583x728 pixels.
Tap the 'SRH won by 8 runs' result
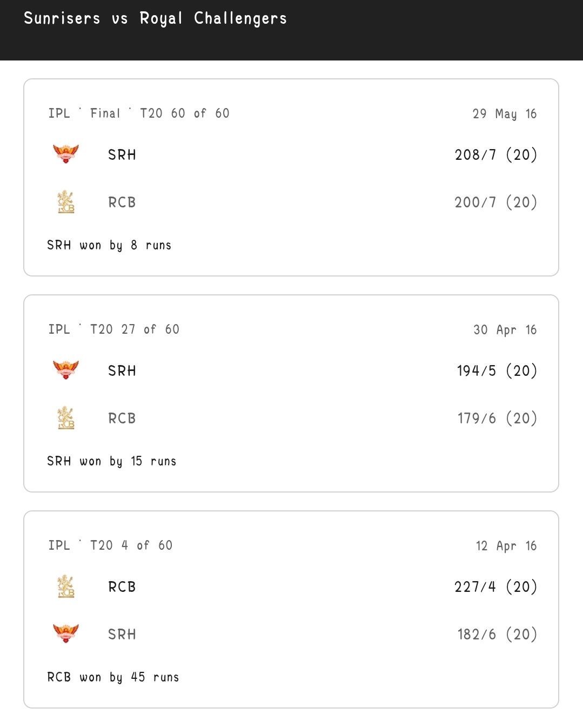click(x=109, y=245)
